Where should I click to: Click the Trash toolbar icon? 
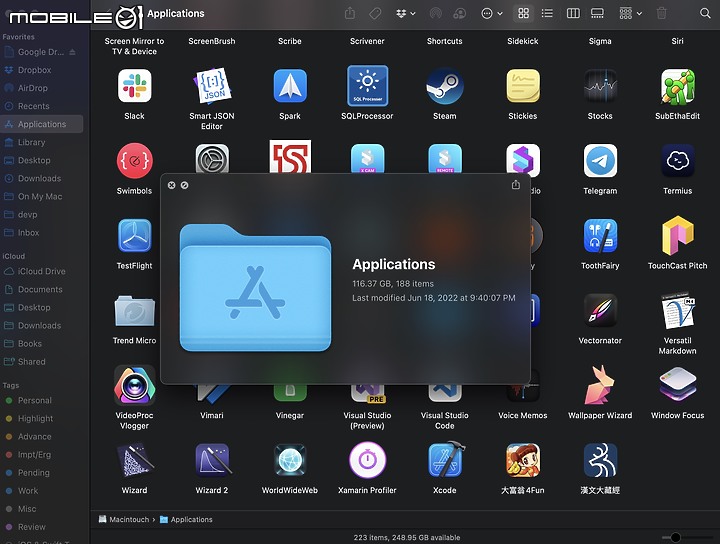tap(661, 13)
